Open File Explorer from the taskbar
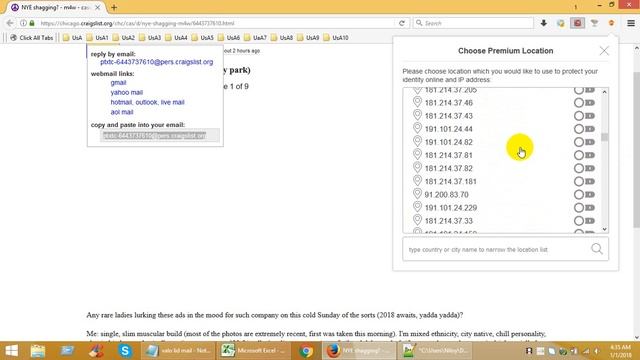Image resolution: width=640 pixels, height=360 pixels. pos(38,351)
